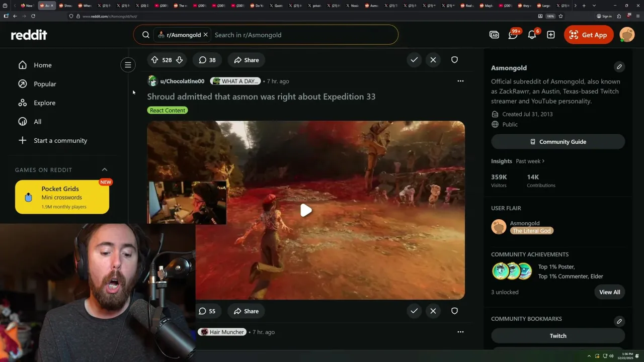Viewport: 644px width, 362px height.
Task: Play the Expedition 33 video
Action: (306, 210)
